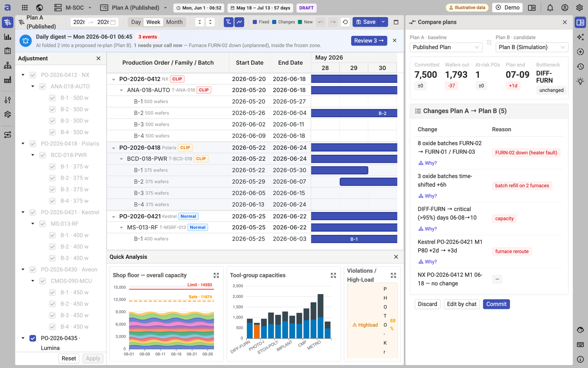Open the clipboard orders sidebar icon
Screen dimensions: 588x368
point(7,51)
